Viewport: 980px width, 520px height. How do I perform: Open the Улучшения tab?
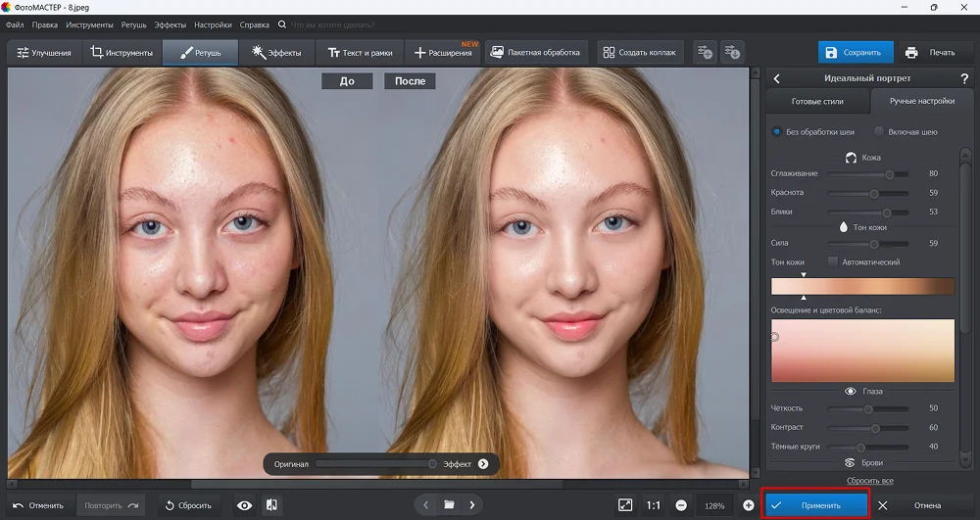click(x=44, y=53)
